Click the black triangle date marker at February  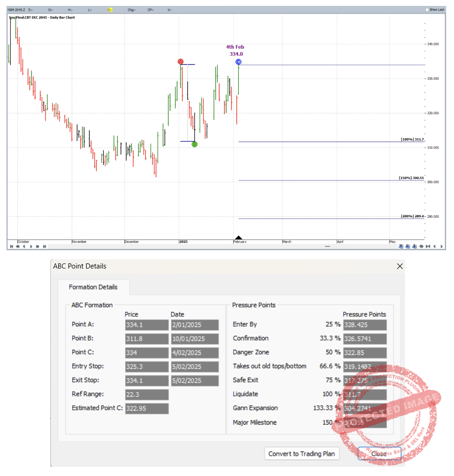pos(239,238)
